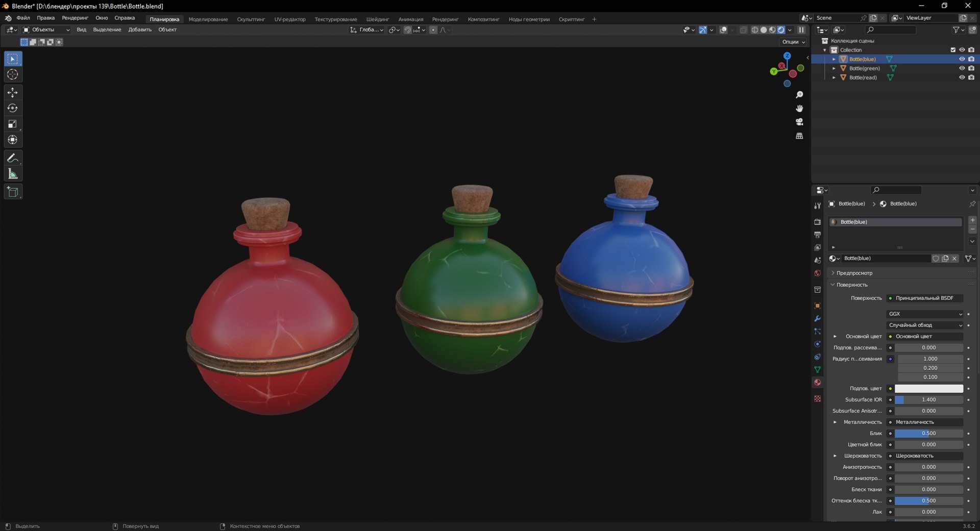Expand Bottle(green) in the outliner

[834, 68]
